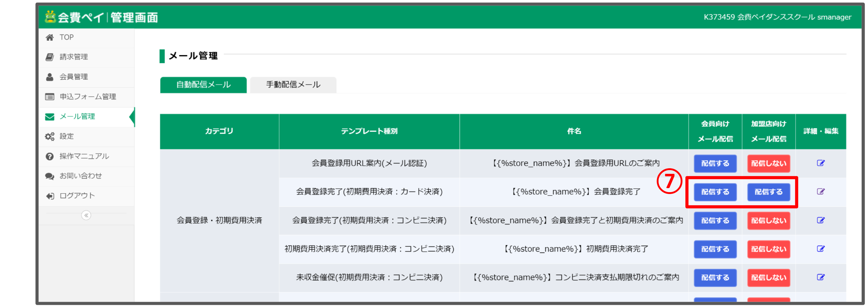Screen dimensions: 868x307
Task: Disable merchant delivery in highlighted 会員登録完了 row
Action: [769, 192]
